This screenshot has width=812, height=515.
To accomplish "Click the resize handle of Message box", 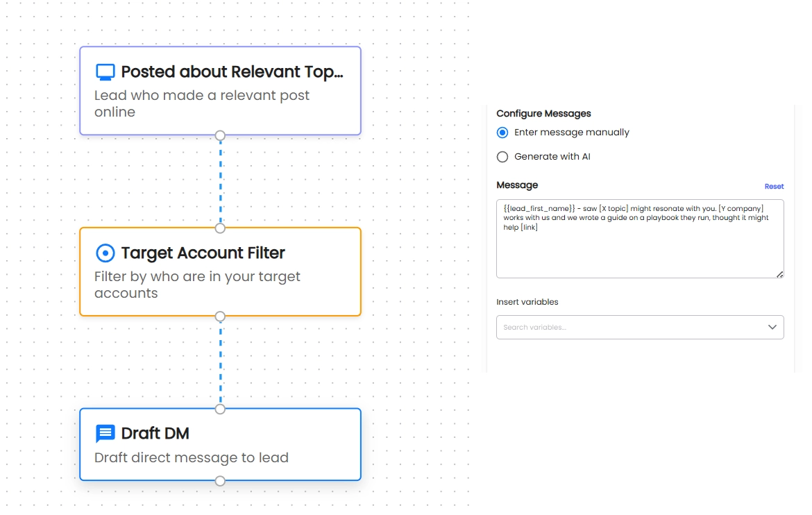I will tap(780, 274).
